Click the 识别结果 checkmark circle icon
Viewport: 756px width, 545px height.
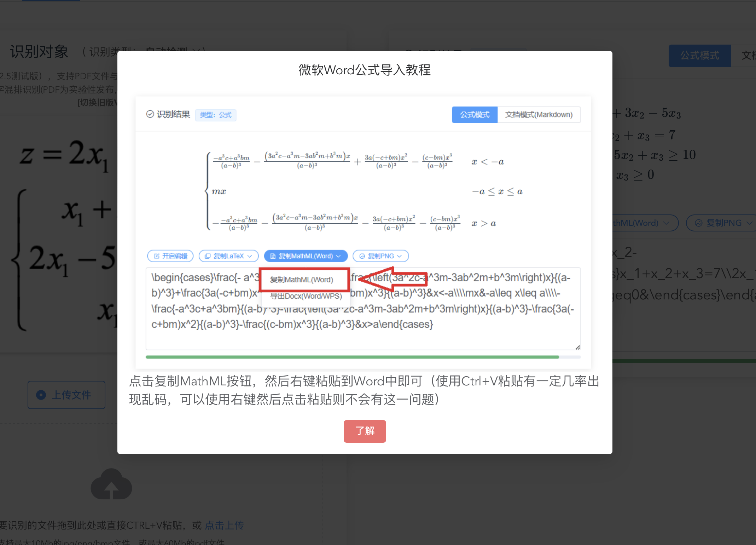[x=150, y=114]
